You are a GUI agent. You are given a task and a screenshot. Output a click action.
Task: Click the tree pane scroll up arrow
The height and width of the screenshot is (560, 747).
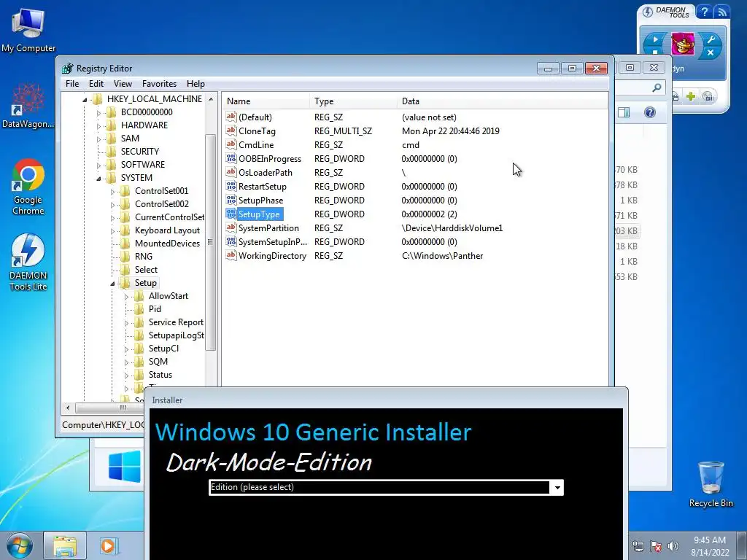click(211, 99)
